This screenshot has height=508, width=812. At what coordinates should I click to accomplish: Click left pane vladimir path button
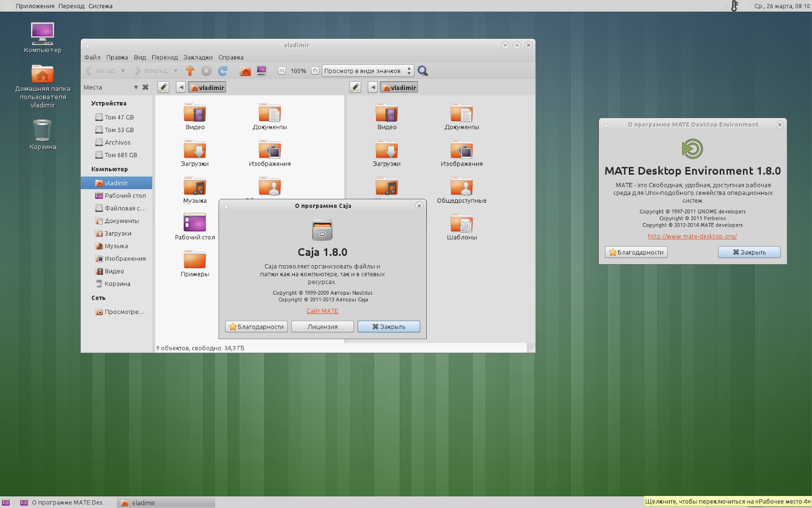coord(207,87)
